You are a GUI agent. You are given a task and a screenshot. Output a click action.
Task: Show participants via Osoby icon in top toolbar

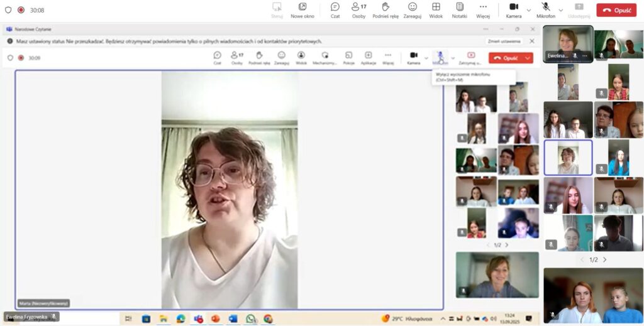click(x=358, y=9)
